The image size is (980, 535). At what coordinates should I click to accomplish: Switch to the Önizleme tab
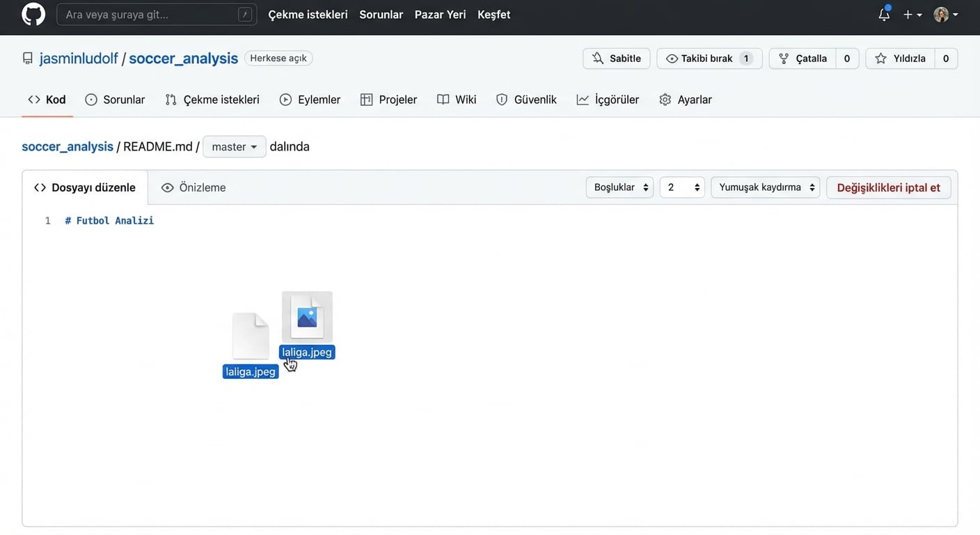[193, 187]
